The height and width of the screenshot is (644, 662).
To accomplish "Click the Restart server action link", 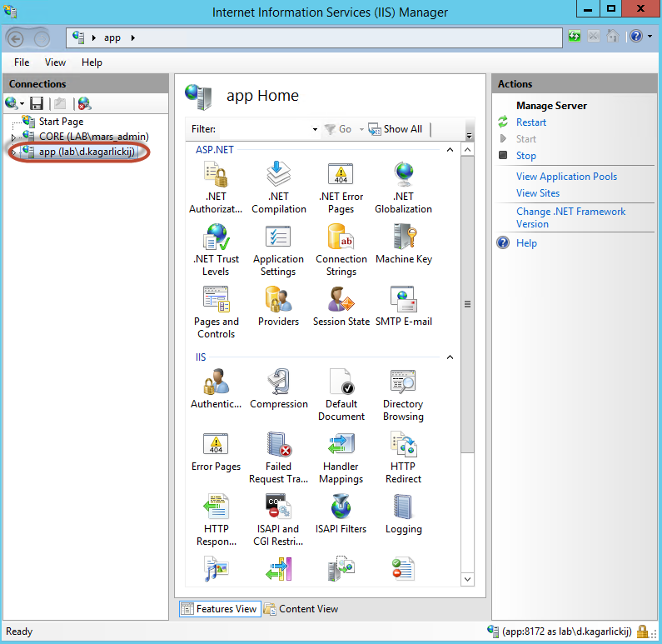I will pyautogui.click(x=531, y=122).
